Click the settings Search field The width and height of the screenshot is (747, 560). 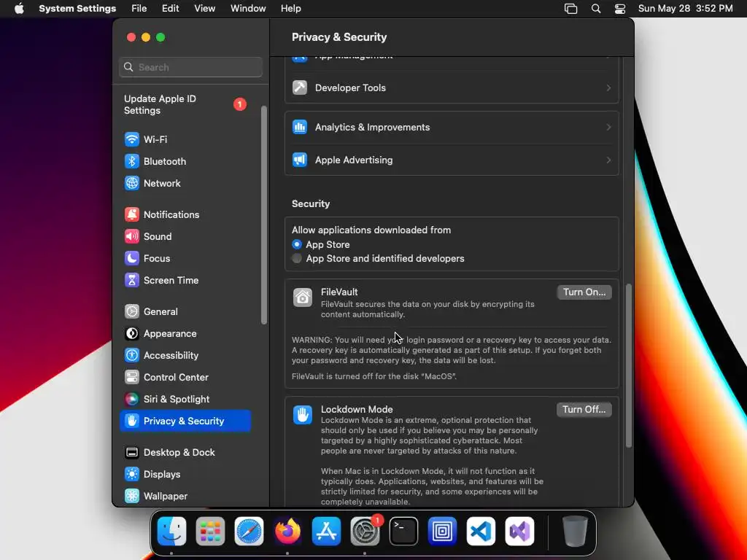(x=190, y=67)
